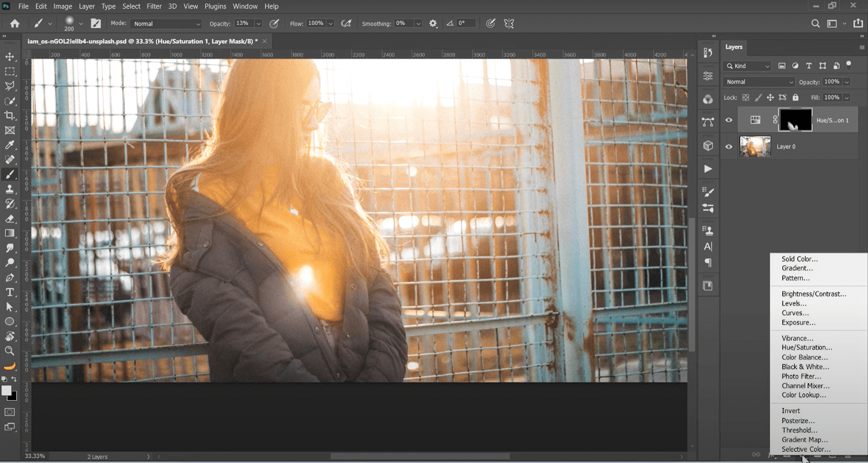Select the Horizontal Type tool
The width and height of the screenshot is (868, 463).
tap(10, 292)
